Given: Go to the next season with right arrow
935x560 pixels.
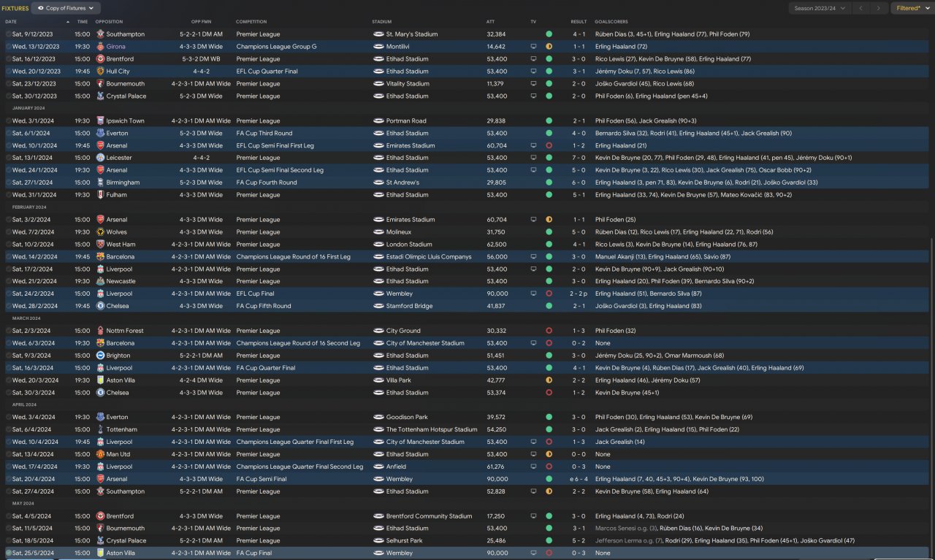Looking at the screenshot, I should click(879, 8).
